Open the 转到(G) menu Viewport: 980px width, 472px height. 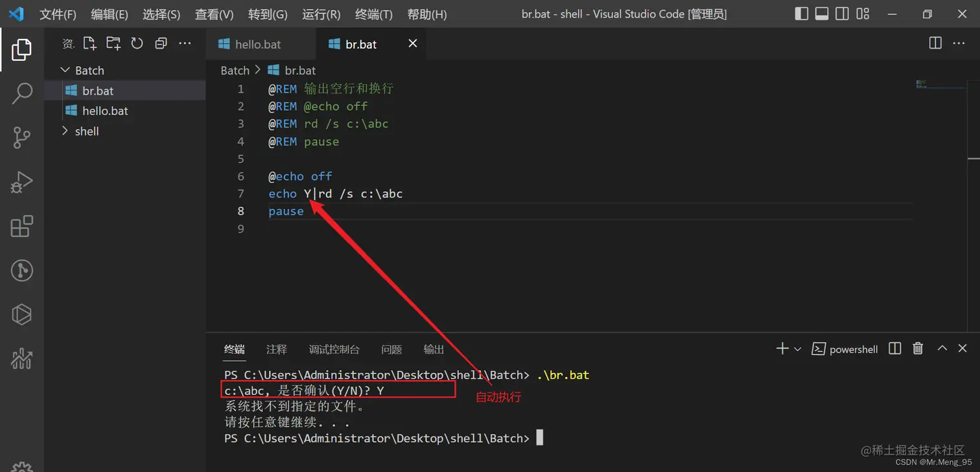(268, 14)
